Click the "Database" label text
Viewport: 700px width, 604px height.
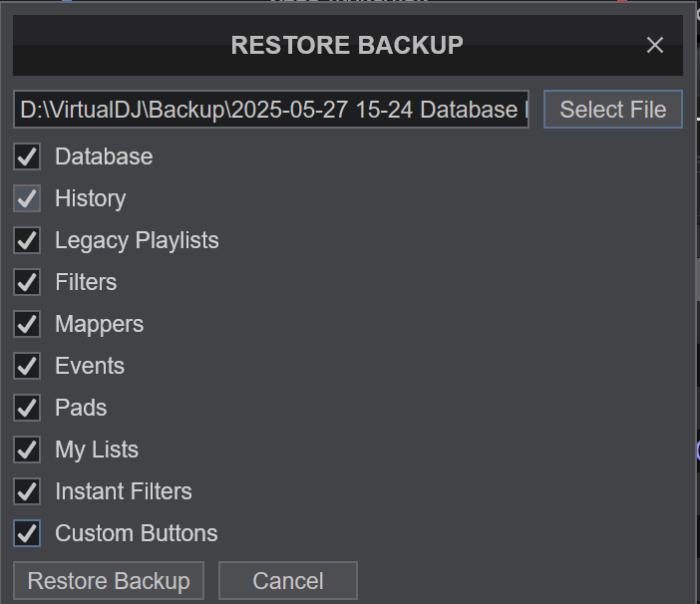tap(104, 156)
